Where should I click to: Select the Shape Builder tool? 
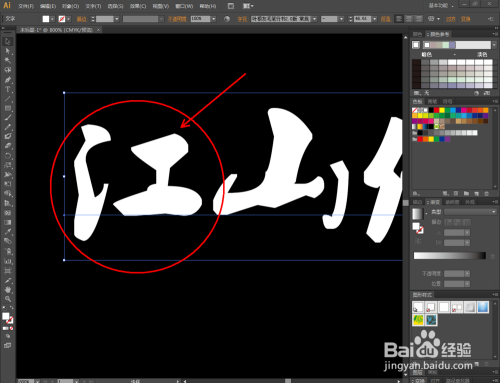[x=8, y=193]
